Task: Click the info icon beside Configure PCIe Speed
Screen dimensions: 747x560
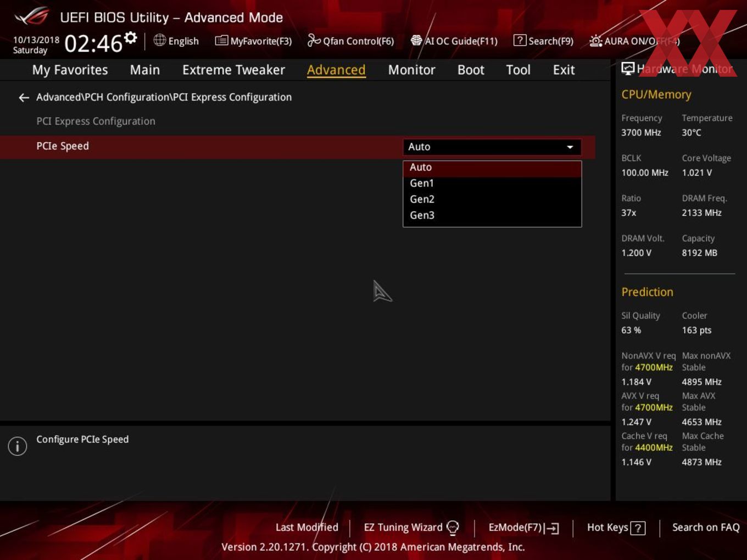Action: click(18, 446)
